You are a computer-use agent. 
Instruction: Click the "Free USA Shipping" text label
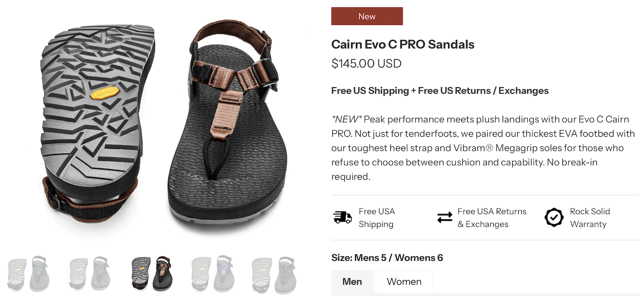point(377,217)
